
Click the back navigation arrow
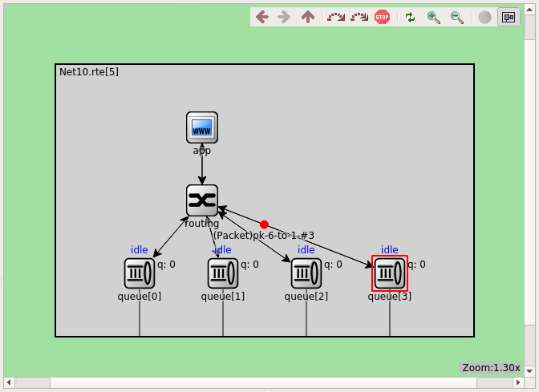[x=262, y=17]
